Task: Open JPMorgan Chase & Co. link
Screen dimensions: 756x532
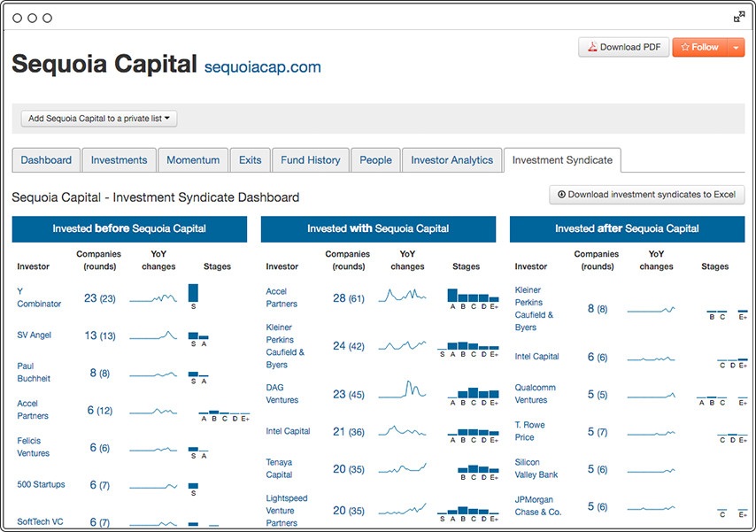Action: 537,505
